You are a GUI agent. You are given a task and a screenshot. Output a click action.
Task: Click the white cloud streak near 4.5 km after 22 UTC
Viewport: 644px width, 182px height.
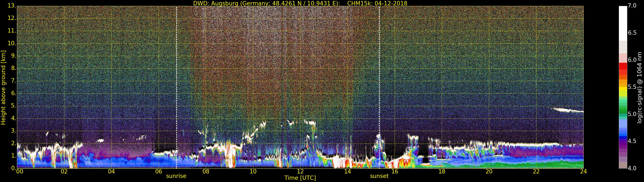567,110
